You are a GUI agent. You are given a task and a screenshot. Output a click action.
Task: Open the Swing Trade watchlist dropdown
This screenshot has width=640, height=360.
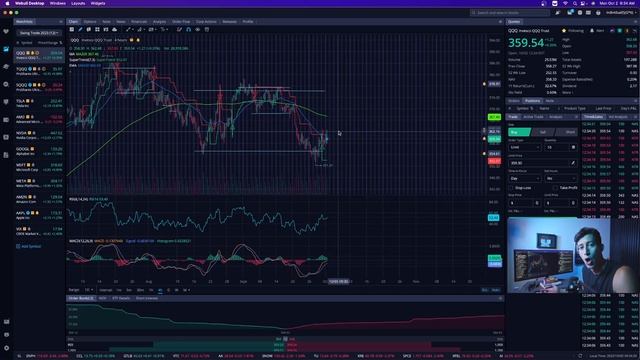[x=39, y=33]
